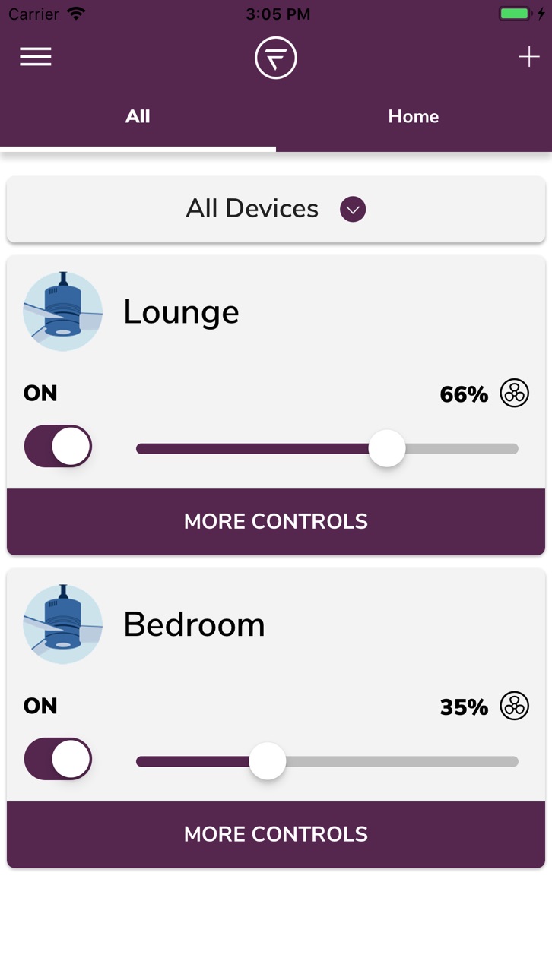This screenshot has width=552, height=980.
Task: Tap the Wi-Fi icon in the status bar
Action: point(76,14)
